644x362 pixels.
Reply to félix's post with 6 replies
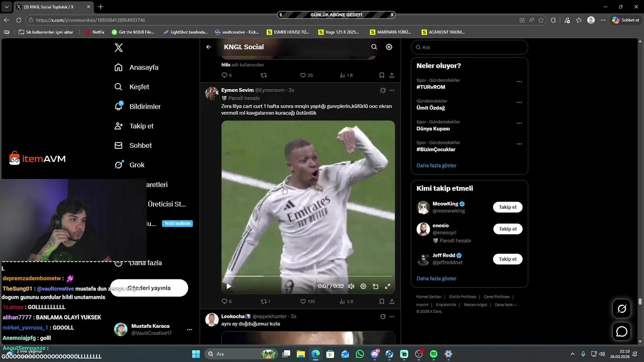click(224, 75)
